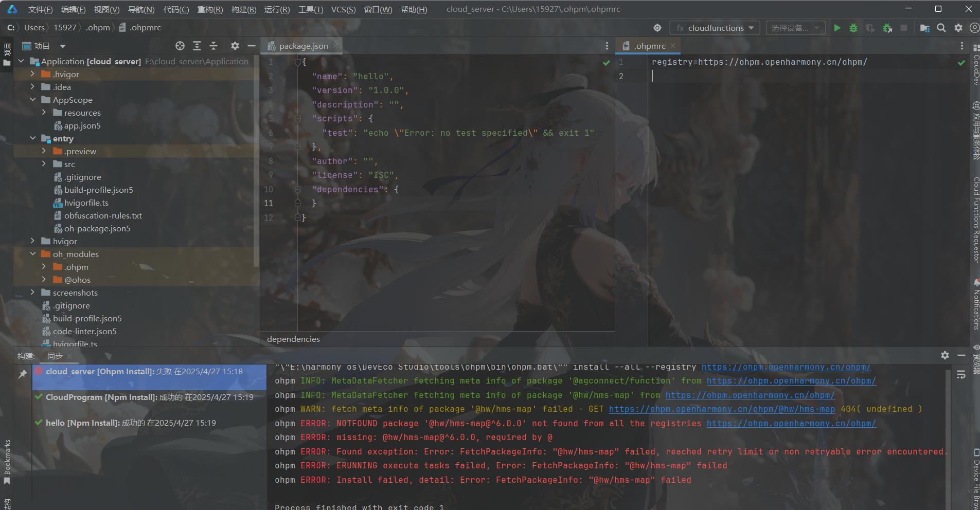This screenshot has height=510, width=980.
Task: Select hello Npm Install build entry
Action: click(x=149, y=423)
